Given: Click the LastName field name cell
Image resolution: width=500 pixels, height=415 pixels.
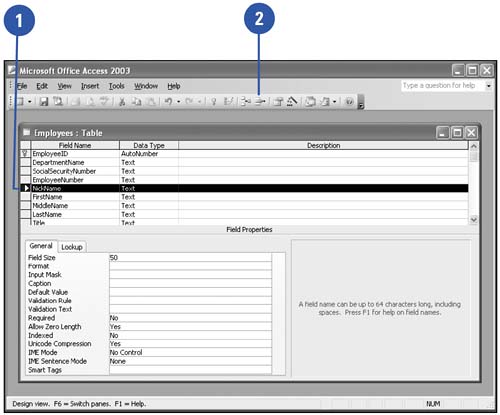Looking at the screenshot, I should click(x=75, y=214).
